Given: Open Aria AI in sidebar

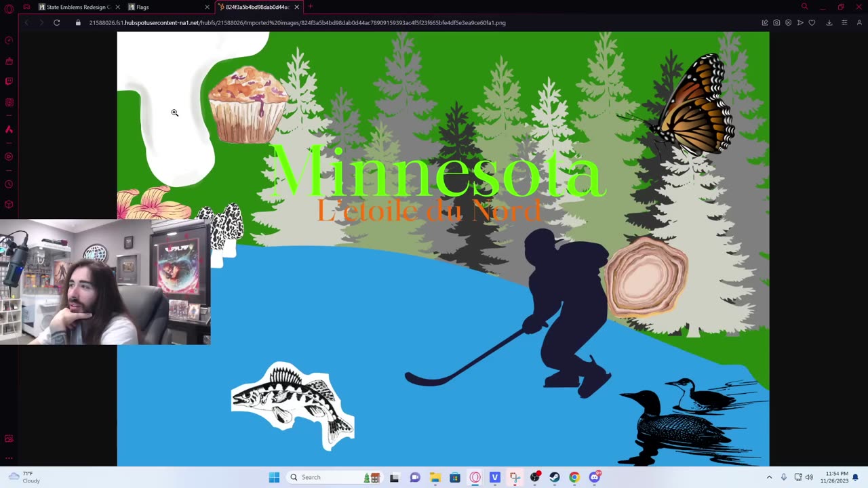Looking at the screenshot, I should tap(9, 129).
